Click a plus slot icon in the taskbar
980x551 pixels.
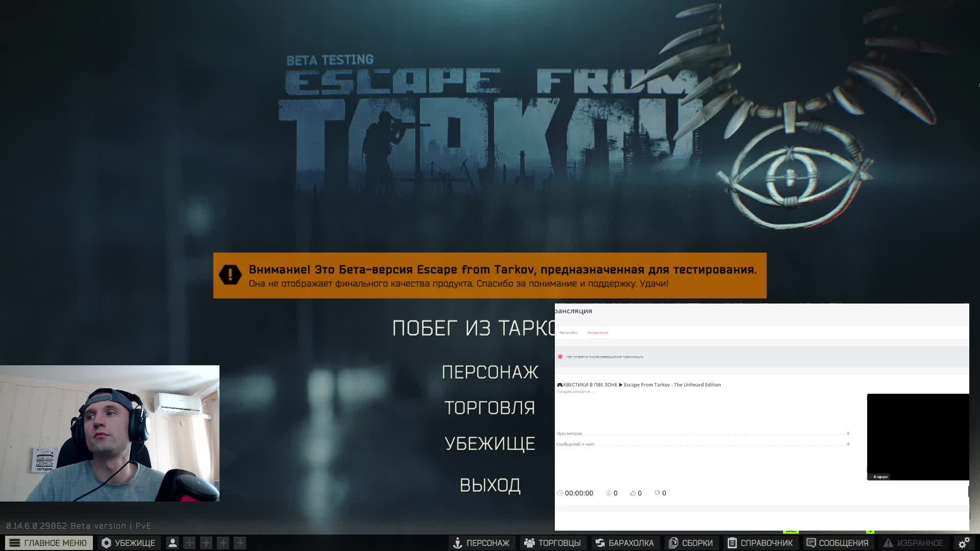pos(188,543)
